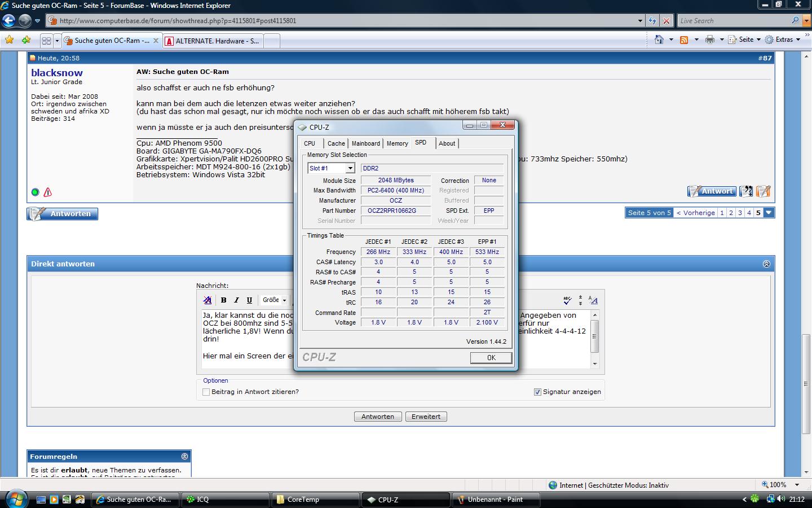Click the volume speaker tray icon
Image resolution: width=812 pixels, height=508 pixels.
pyautogui.click(x=781, y=499)
